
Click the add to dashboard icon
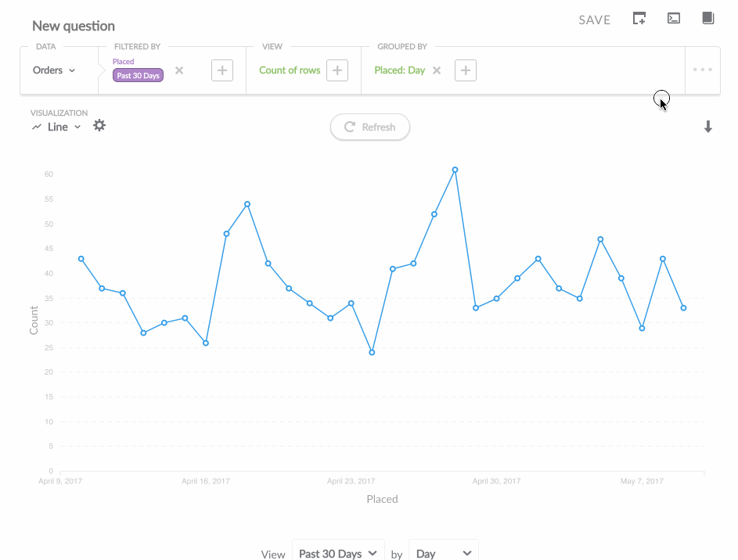pyautogui.click(x=639, y=19)
